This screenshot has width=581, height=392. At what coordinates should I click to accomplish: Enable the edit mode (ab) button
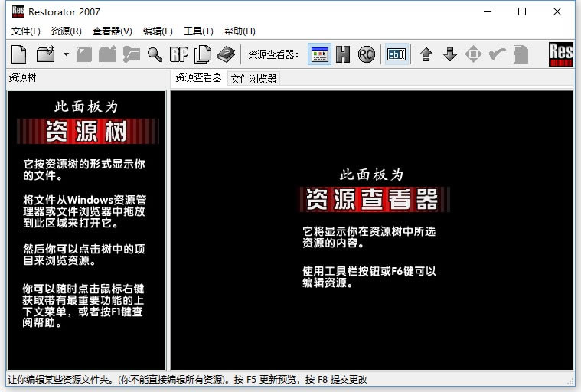397,54
